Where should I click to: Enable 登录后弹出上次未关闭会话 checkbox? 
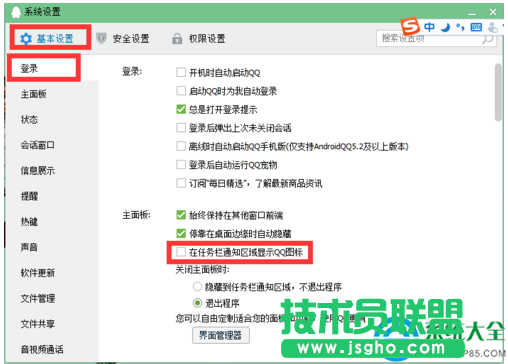tap(181, 128)
